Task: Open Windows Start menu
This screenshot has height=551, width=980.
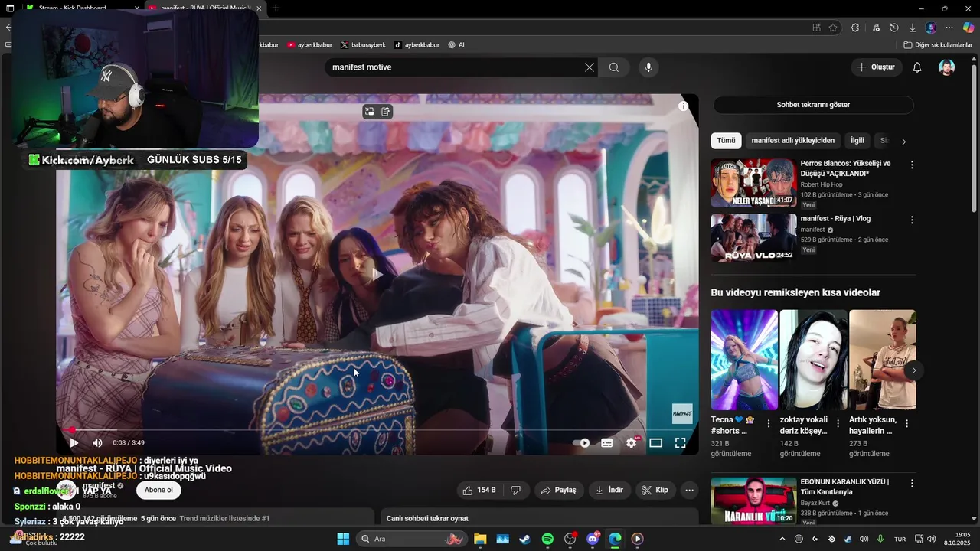Action: click(x=343, y=539)
